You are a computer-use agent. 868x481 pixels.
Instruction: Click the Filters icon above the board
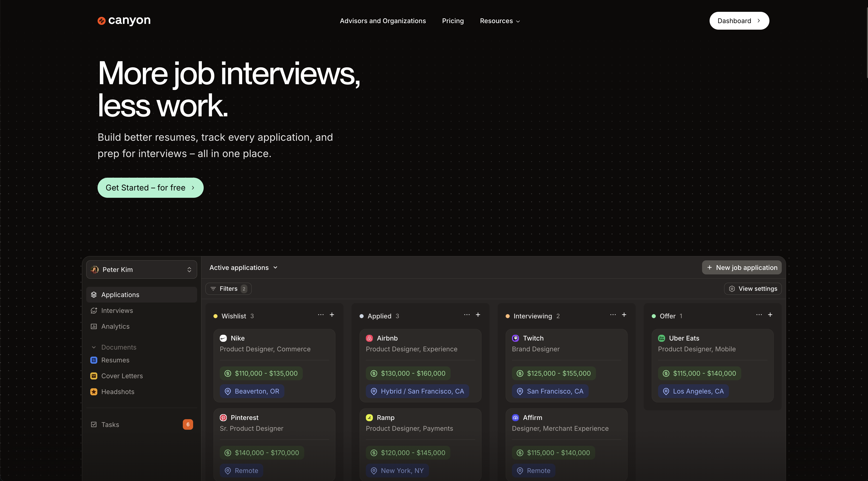213,289
